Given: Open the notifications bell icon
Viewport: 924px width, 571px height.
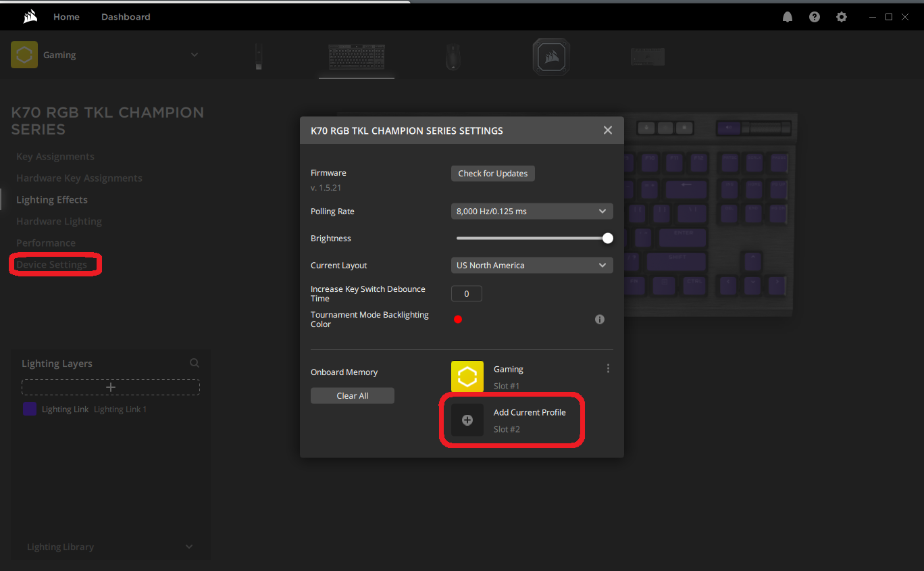Looking at the screenshot, I should click(788, 17).
